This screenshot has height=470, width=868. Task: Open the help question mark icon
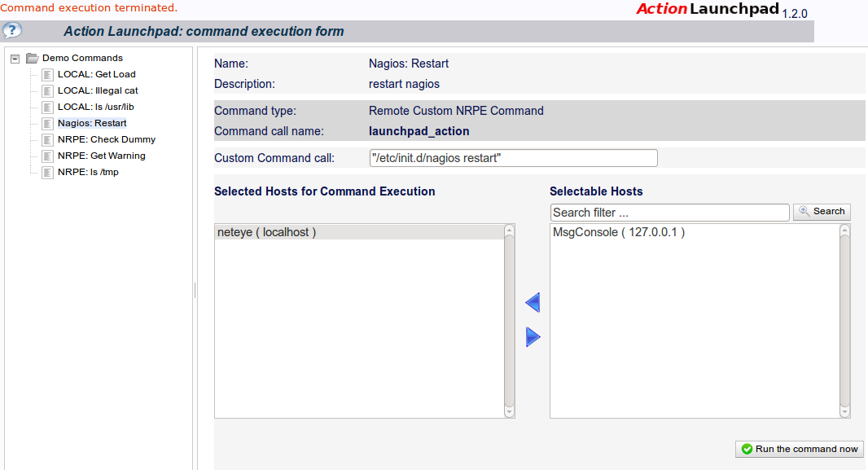(x=11, y=30)
